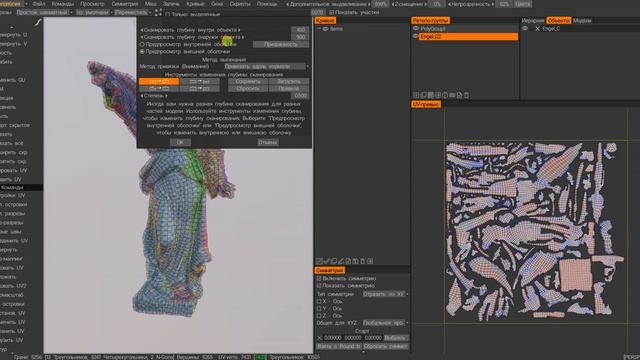The height and width of the screenshot is (360, 640).
Task: Toggle Включить симметрию checkbox
Action: 319,278
